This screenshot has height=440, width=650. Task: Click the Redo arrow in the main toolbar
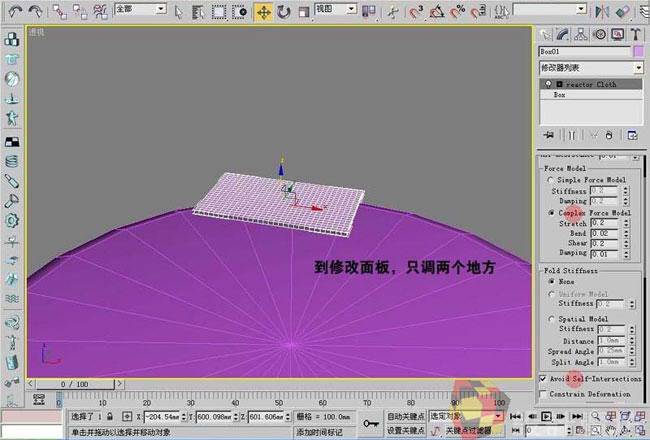(x=35, y=12)
